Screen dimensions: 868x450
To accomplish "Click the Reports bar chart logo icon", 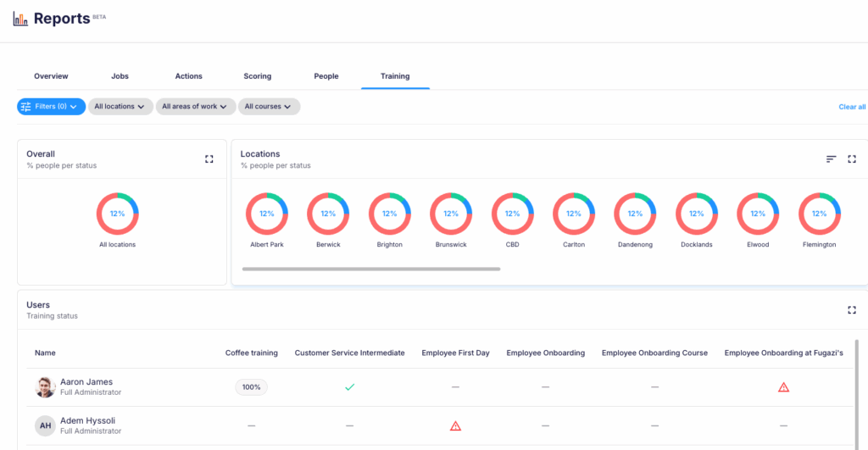I will 20,19.
